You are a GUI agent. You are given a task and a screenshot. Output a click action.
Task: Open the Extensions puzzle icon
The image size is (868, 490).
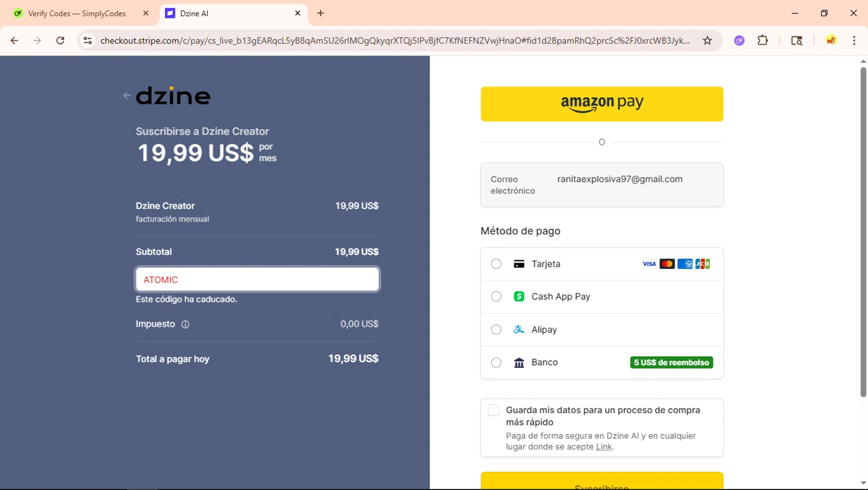pos(763,40)
